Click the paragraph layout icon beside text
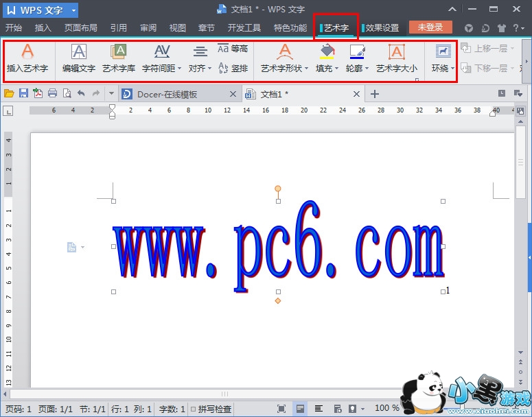532x417 pixels. (71, 247)
